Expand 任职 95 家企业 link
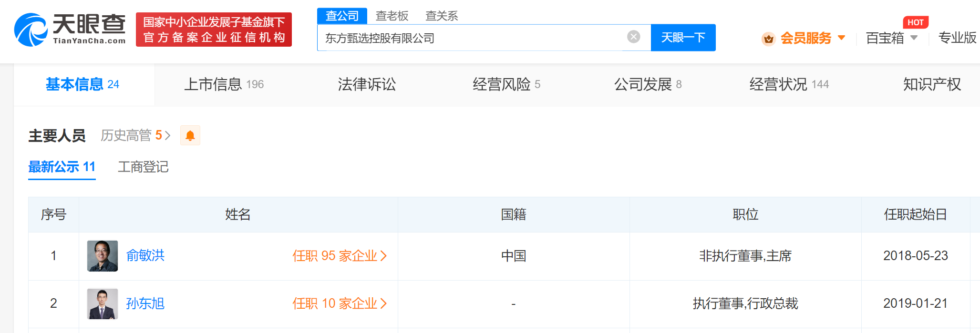The height and width of the screenshot is (333, 980). 340,256
